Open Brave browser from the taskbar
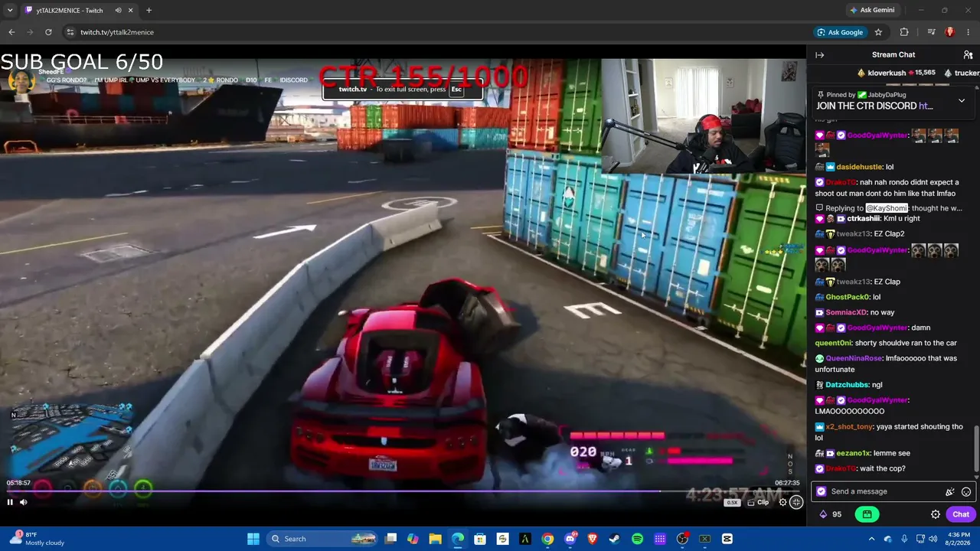 tap(593, 539)
